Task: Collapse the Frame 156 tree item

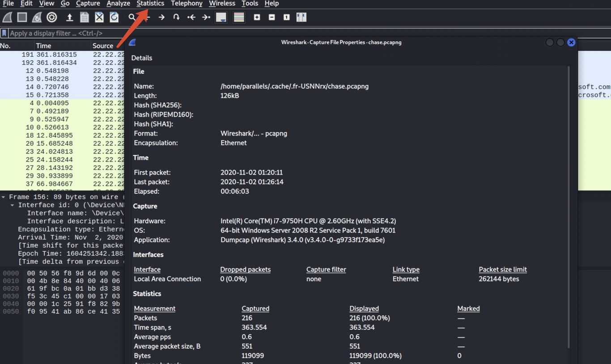Action: pos(4,197)
